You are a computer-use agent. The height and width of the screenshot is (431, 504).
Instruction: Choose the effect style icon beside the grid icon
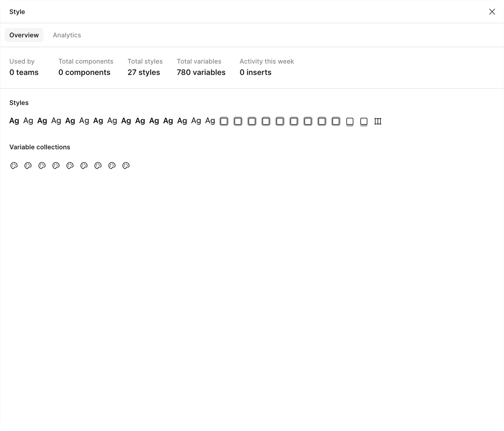(364, 121)
